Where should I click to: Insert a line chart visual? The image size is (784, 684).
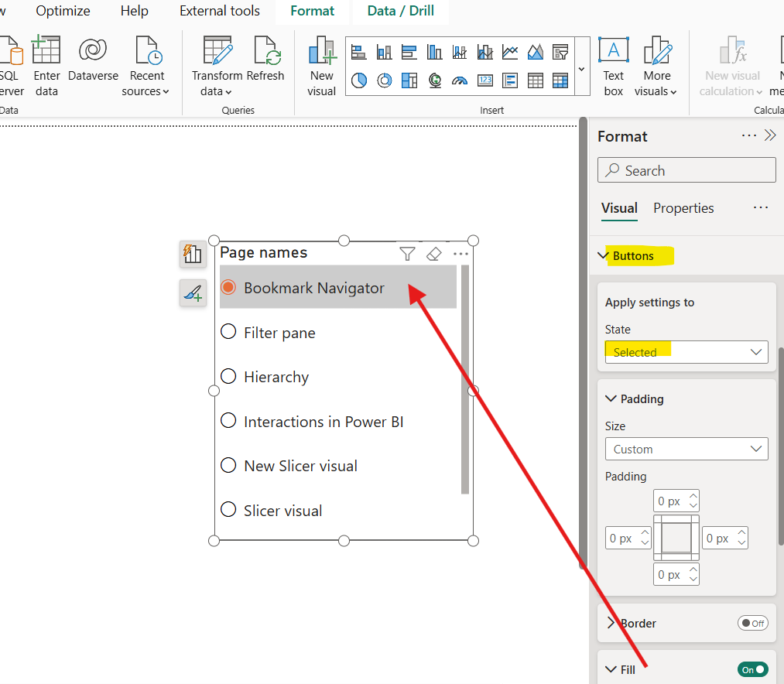point(510,52)
